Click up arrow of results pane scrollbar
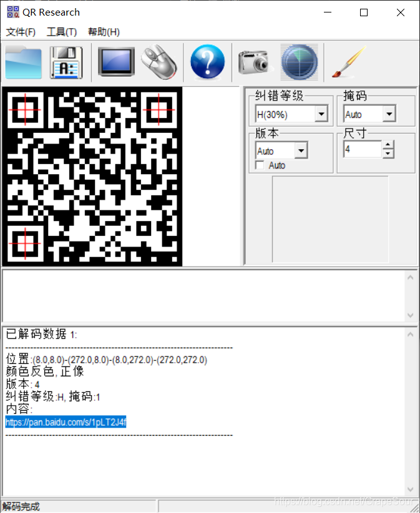420x513 pixels. tap(411, 335)
